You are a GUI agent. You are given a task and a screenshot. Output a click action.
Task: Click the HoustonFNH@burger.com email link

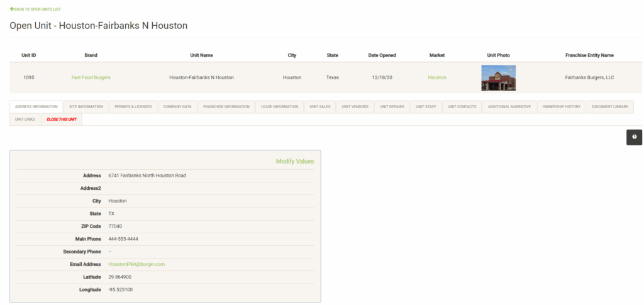[136, 264]
